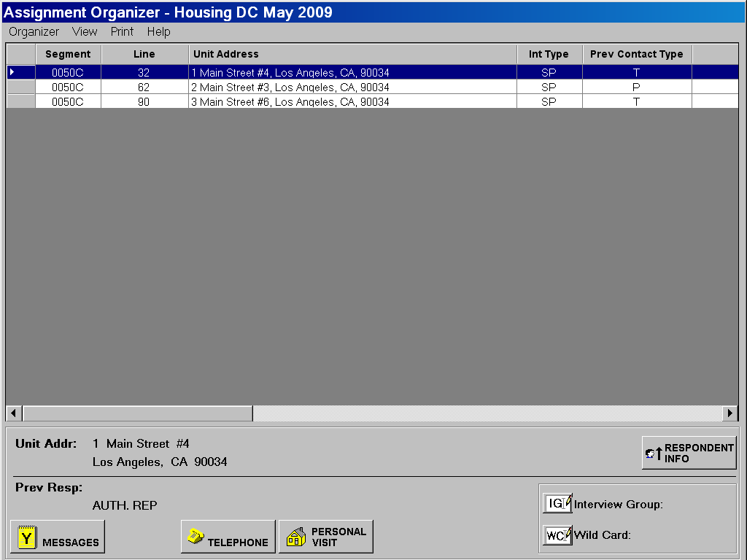Click line number 62 cell
The width and height of the screenshot is (747, 560).
tap(144, 87)
